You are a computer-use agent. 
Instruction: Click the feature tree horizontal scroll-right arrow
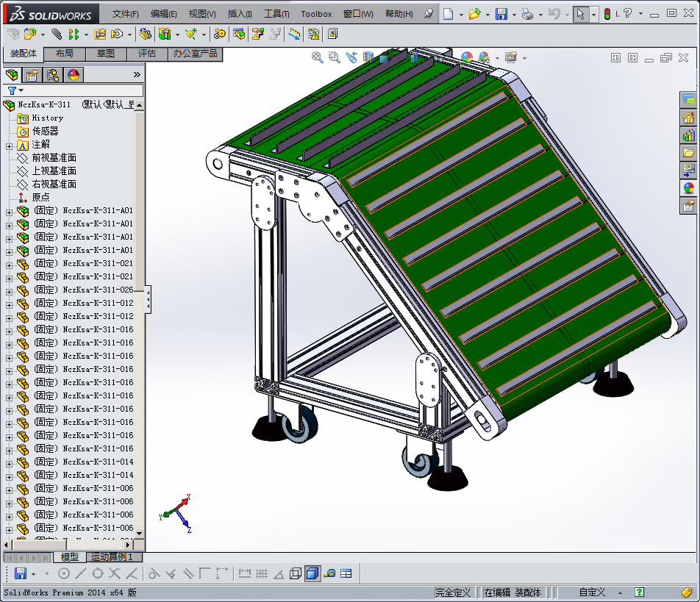point(128,545)
